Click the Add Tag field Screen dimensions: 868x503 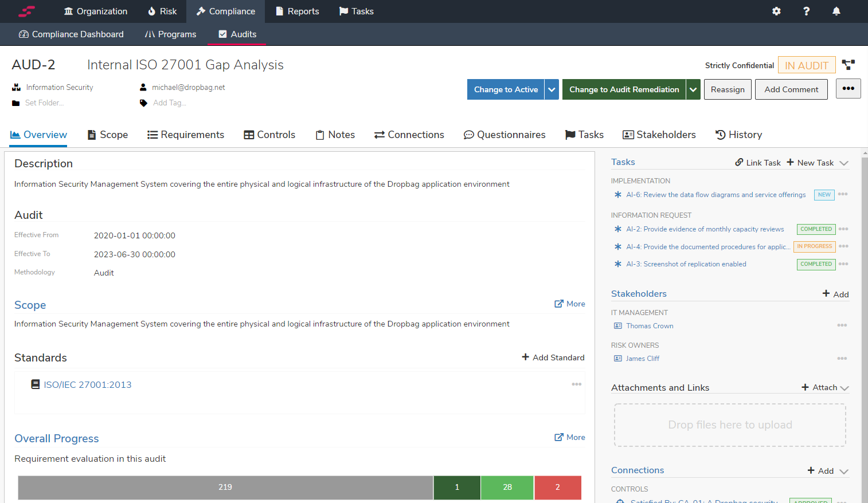click(170, 103)
